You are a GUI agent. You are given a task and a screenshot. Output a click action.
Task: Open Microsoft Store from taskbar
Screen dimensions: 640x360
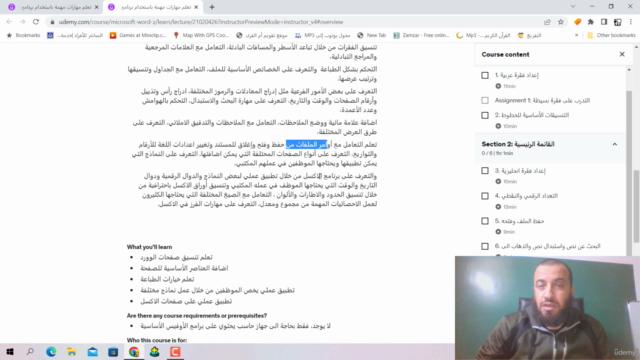[x=113, y=351]
